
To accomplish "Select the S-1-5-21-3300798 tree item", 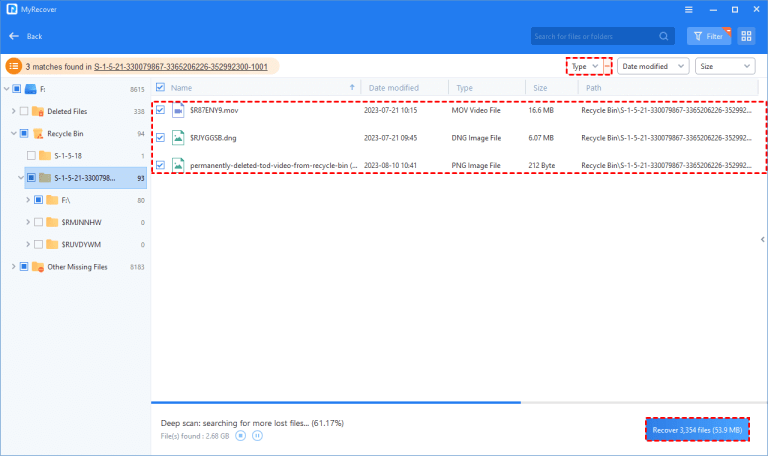I will pyautogui.click(x=86, y=178).
